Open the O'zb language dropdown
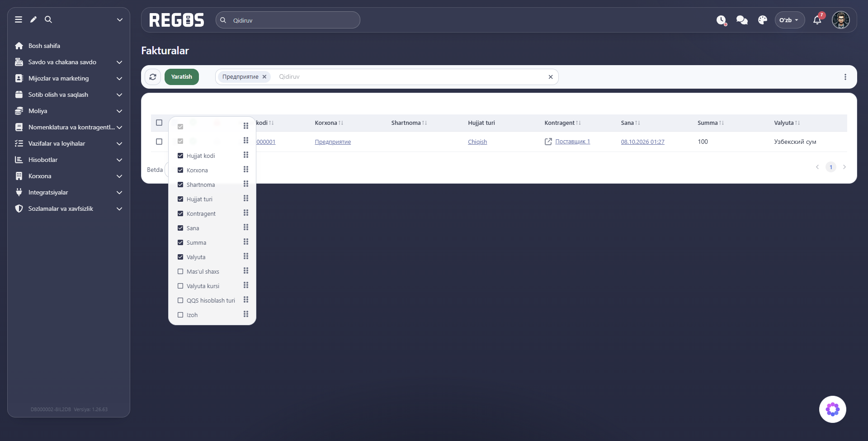 point(789,20)
